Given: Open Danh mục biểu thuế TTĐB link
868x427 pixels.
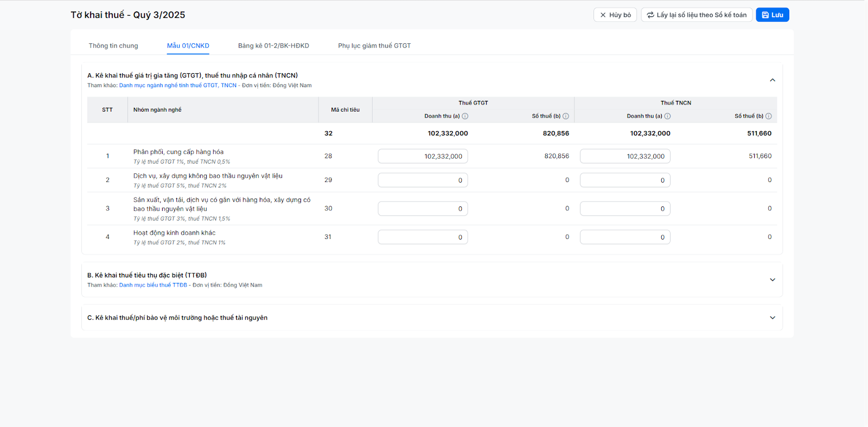Looking at the screenshot, I should 153,285.
